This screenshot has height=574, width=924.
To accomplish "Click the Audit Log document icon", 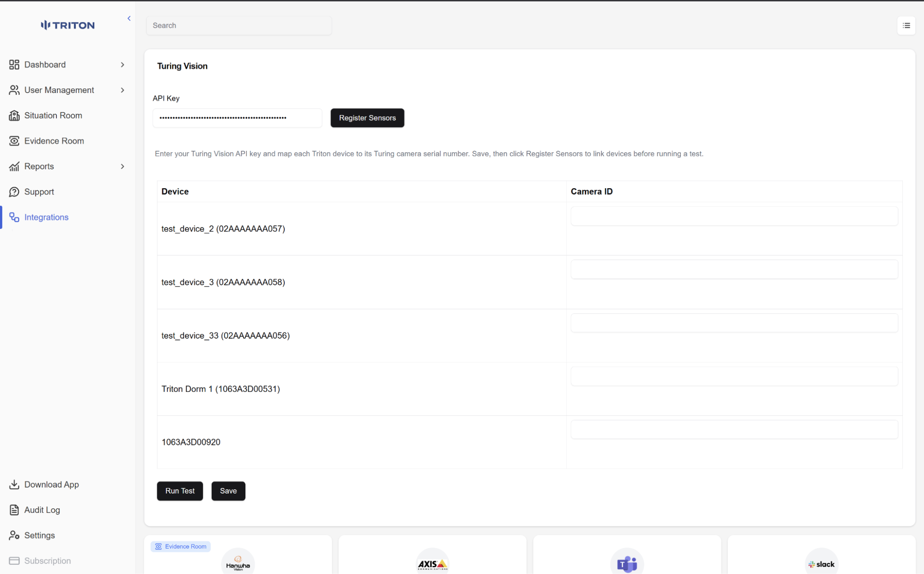I will pos(14,510).
